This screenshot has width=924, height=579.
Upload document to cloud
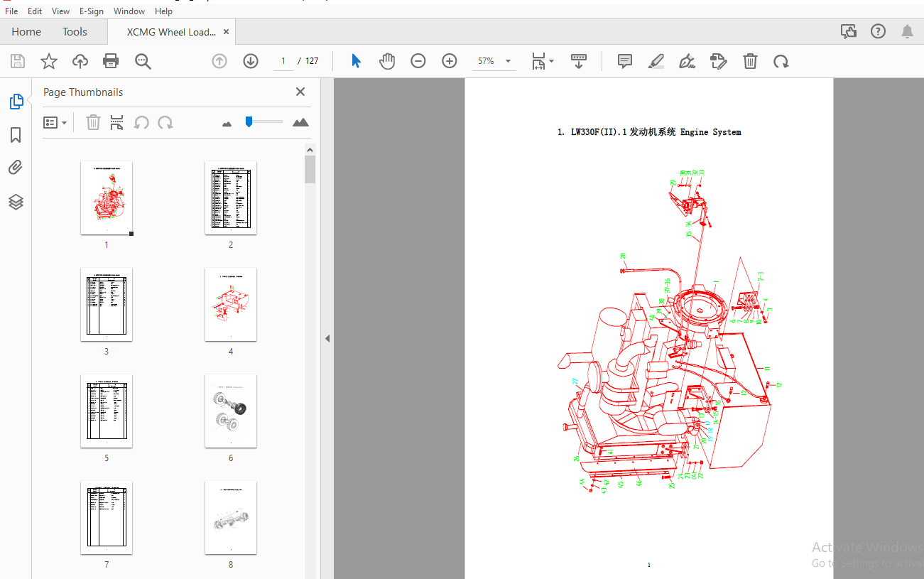[80, 61]
